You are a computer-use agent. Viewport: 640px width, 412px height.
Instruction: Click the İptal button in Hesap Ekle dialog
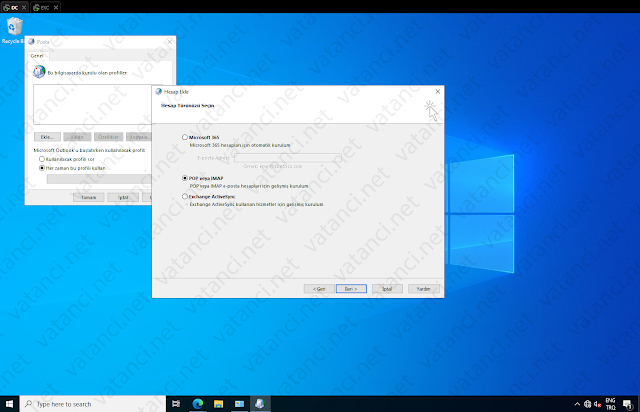[387, 289]
